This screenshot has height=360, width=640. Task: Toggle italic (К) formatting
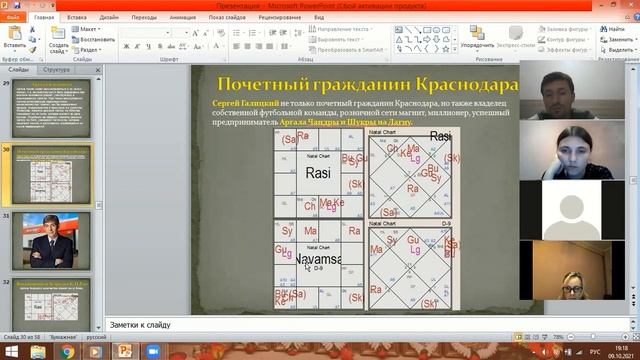coord(138,47)
